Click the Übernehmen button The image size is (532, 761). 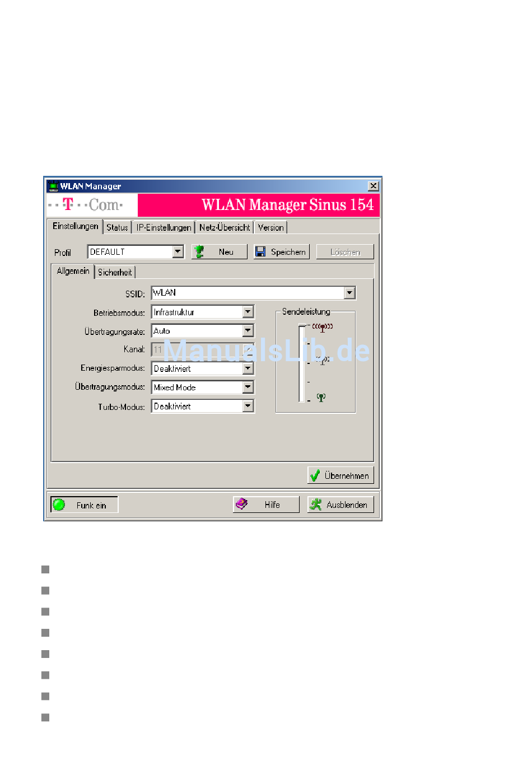340,475
